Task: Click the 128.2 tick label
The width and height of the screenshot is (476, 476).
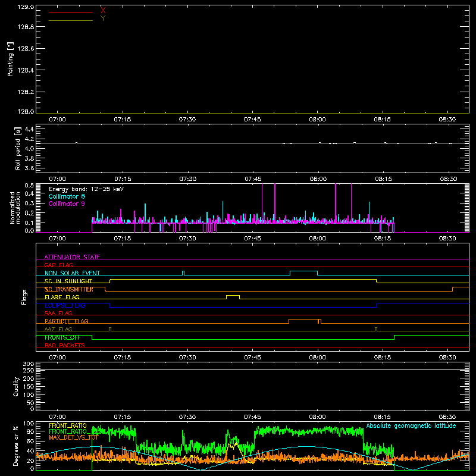Action: (x=26, y=92)
